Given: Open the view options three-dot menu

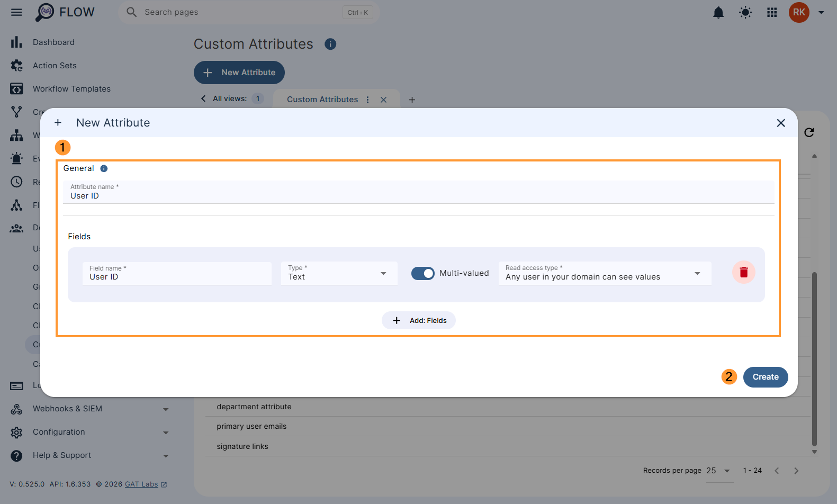Looking at the screenshot, I should coord(367,100).
